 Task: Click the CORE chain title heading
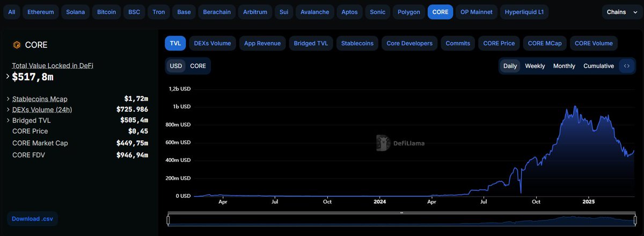[36, 45]
